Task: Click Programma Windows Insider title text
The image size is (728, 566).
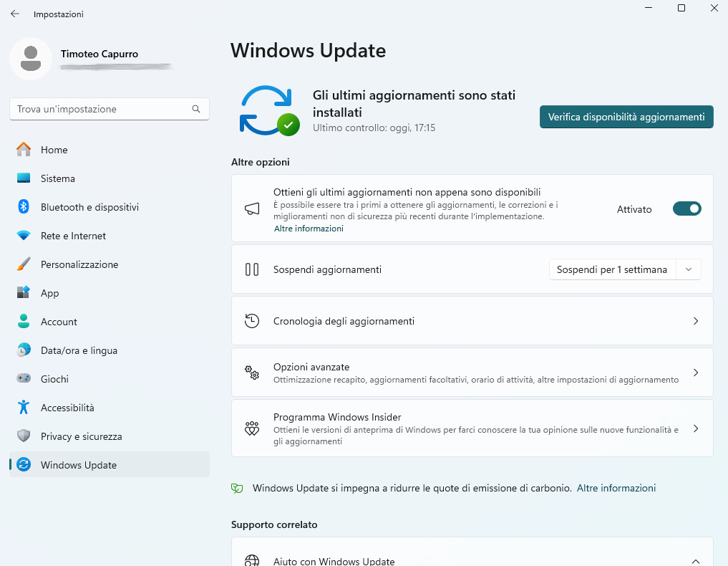Action: click(337, 417)
